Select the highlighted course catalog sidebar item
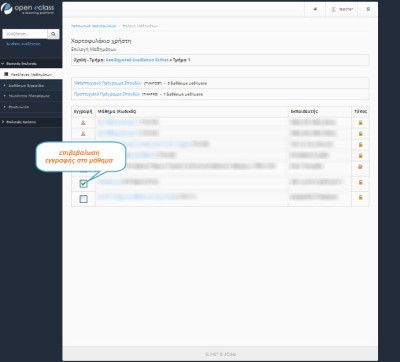The height and width of the screenshot is (362, 400). 31,74
